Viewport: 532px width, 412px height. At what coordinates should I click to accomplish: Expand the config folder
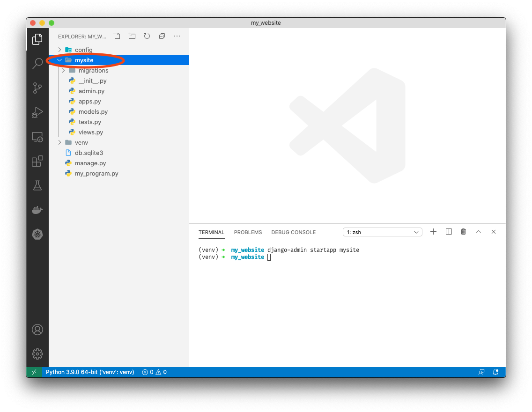click(83, 50)
